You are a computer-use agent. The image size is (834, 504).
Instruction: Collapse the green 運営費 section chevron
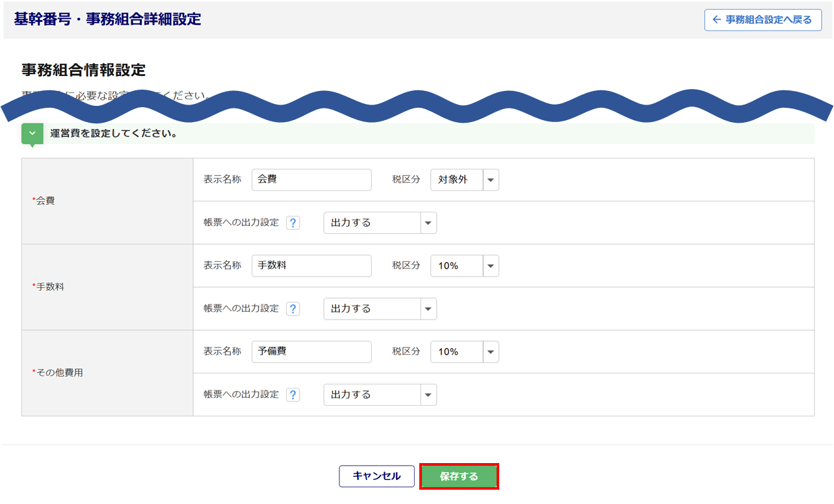tap(33, 134)
